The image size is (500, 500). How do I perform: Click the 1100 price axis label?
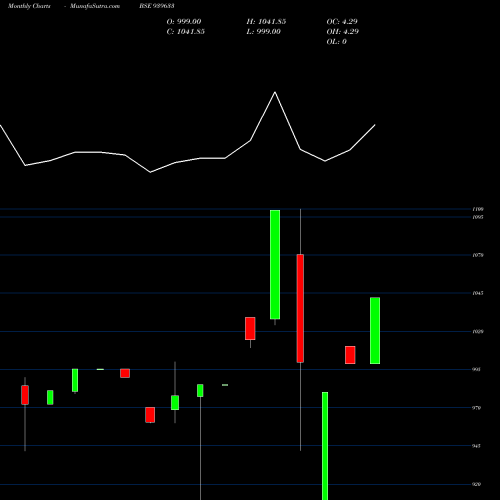478,209
